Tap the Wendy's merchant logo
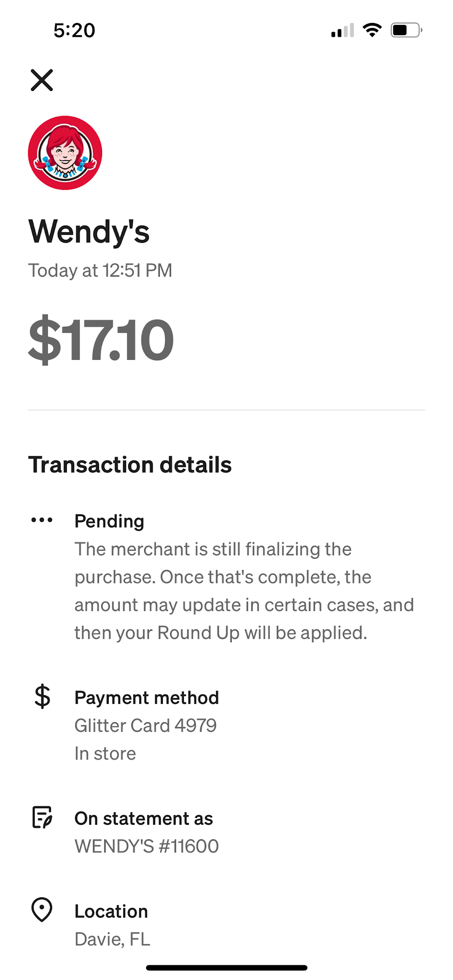The height and width of the screenshot is (980, 453). click(x=65, y=153)
